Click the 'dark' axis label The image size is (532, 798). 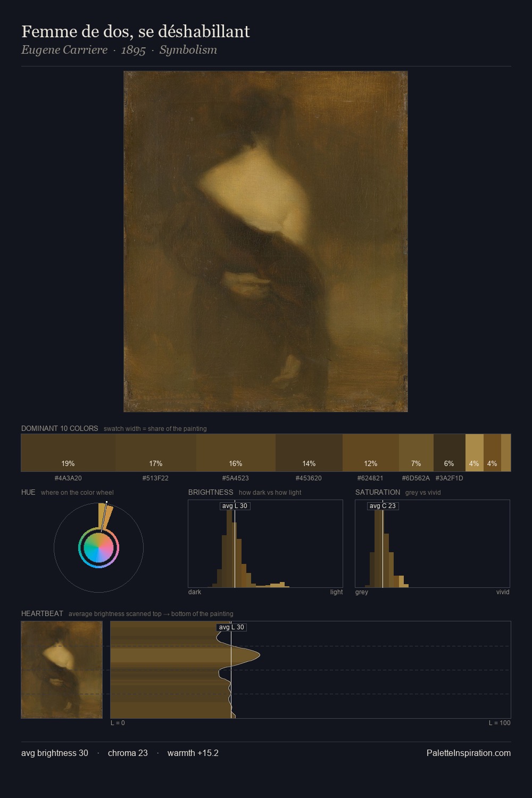(195, 592)
